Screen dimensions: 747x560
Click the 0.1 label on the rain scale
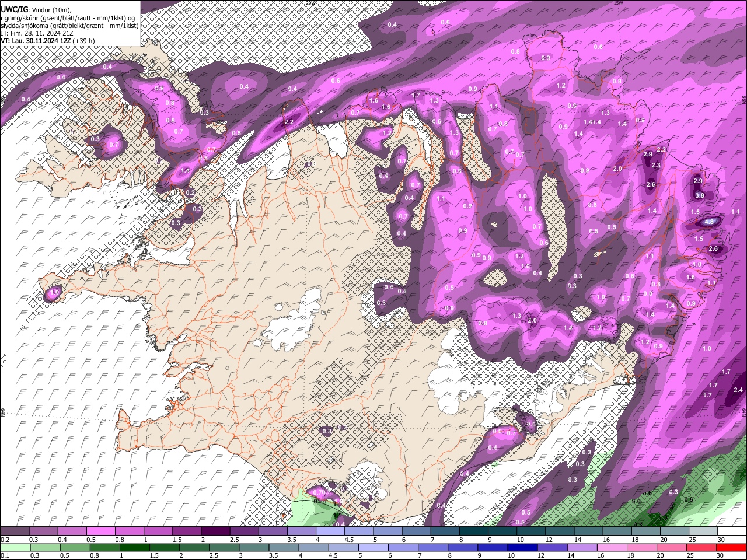coord(5,555)
